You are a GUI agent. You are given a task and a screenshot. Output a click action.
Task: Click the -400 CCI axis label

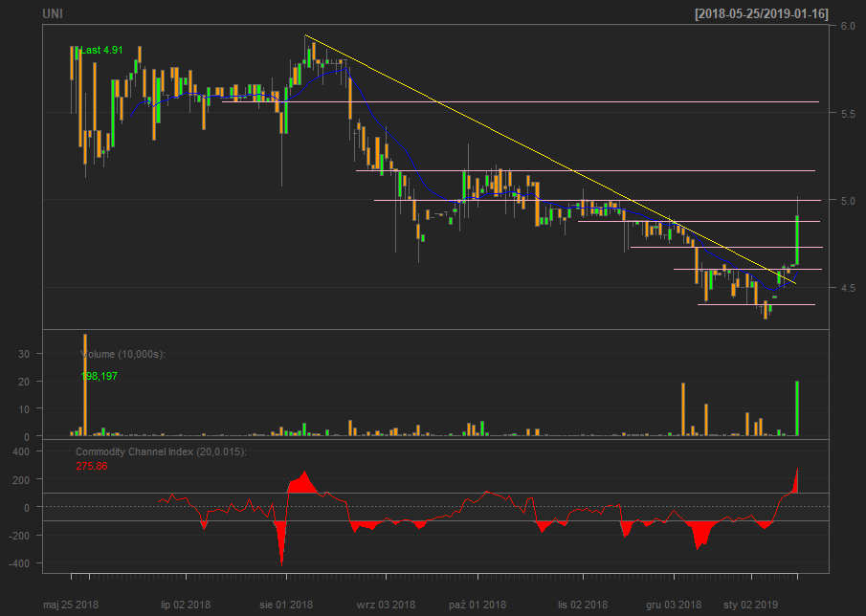pos(19,564)
